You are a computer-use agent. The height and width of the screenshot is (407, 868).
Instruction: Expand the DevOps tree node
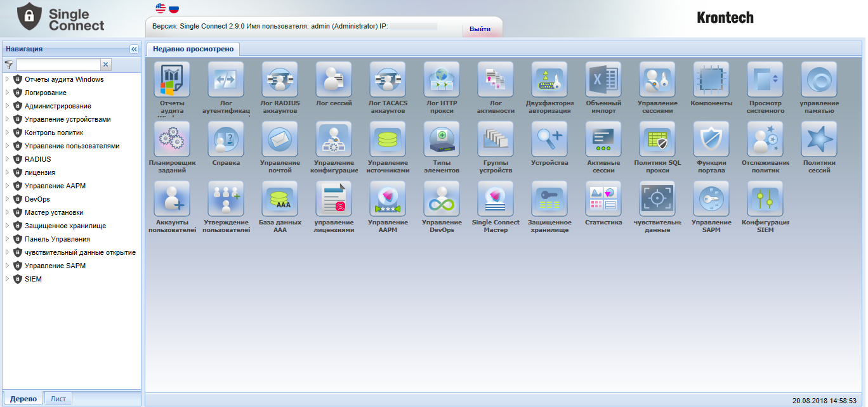(x=7, y=199)
